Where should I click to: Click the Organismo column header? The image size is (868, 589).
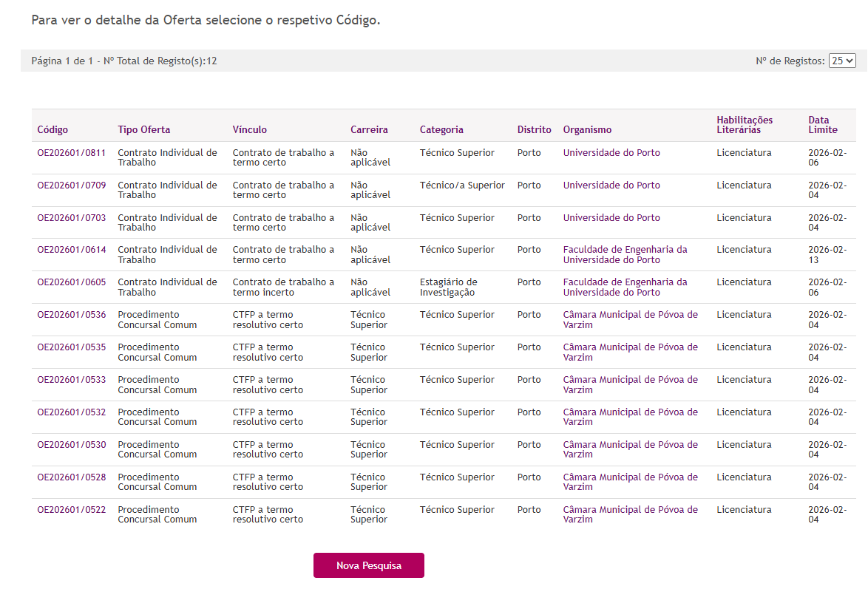(587, 130)
